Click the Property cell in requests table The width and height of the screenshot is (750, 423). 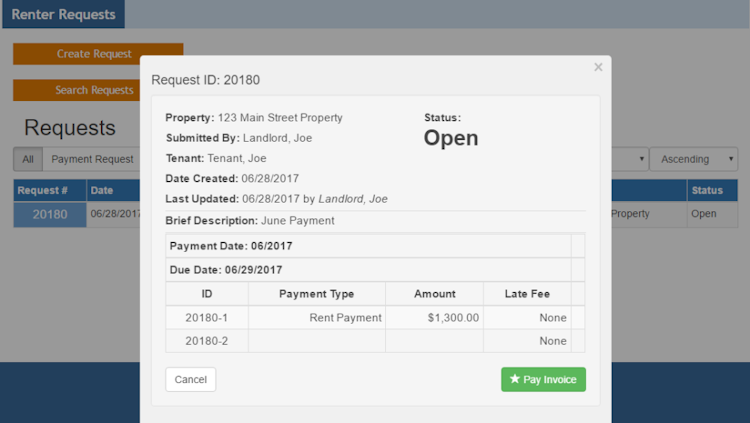pyautogui.click(x=649, y=214)
